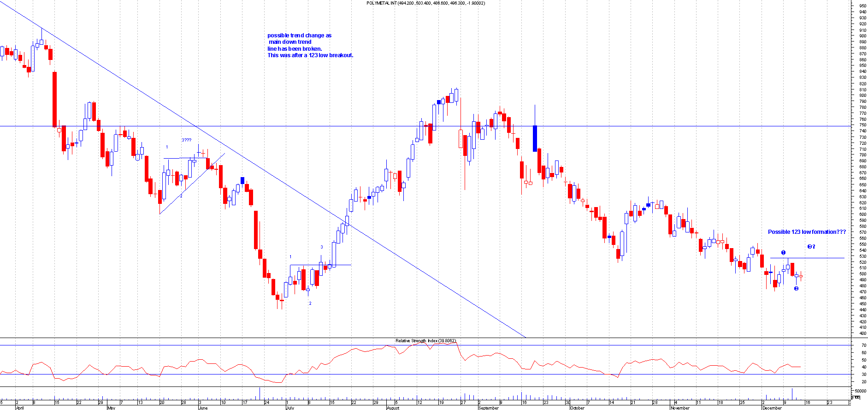
Task: Click the circled 3 question mark marker
Action: click(811, 247)
